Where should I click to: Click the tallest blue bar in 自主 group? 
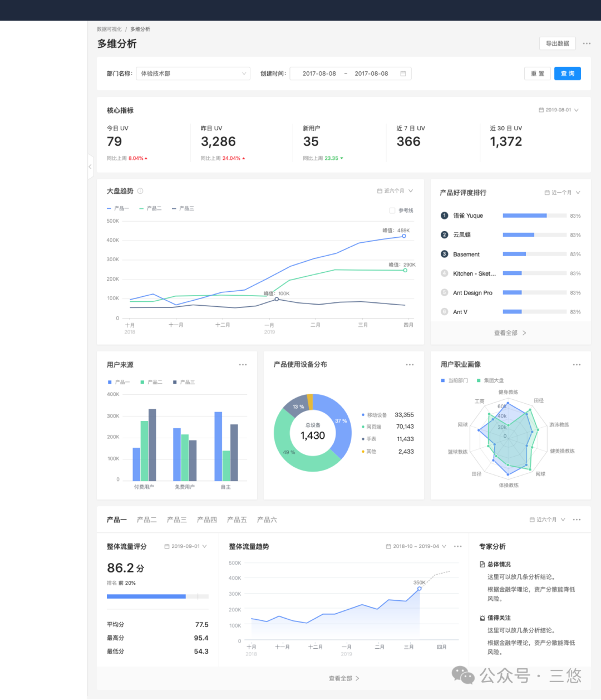[218, 446]
